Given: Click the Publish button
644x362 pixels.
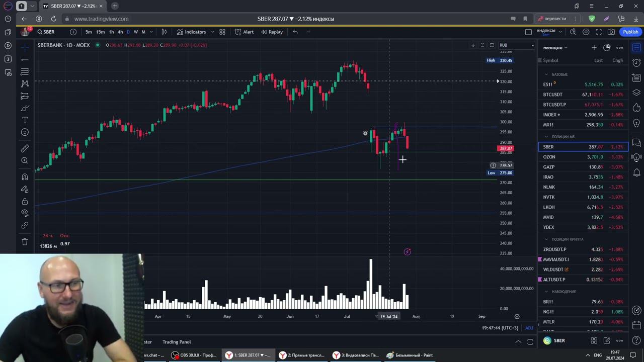Looking at the screenshot, I should (630, 32).
